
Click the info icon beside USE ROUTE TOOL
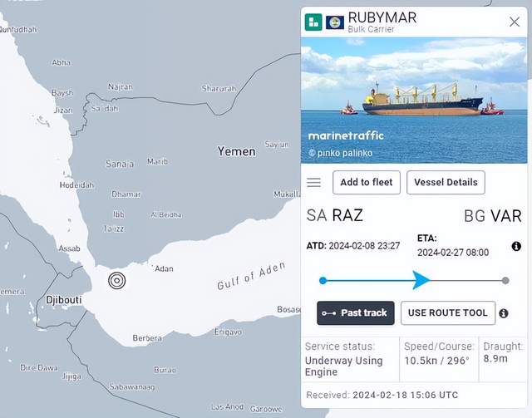[503, 313]
